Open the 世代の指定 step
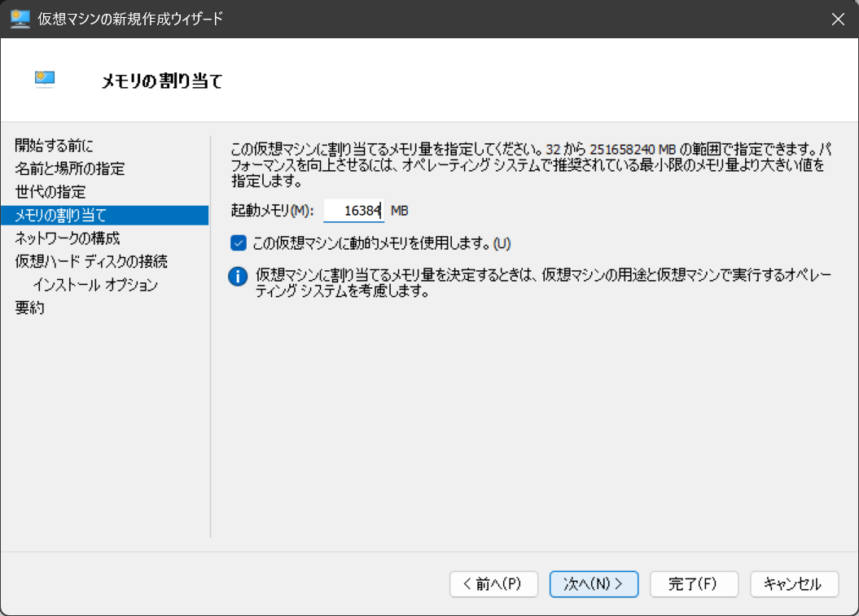 click(x=50, y=192)
